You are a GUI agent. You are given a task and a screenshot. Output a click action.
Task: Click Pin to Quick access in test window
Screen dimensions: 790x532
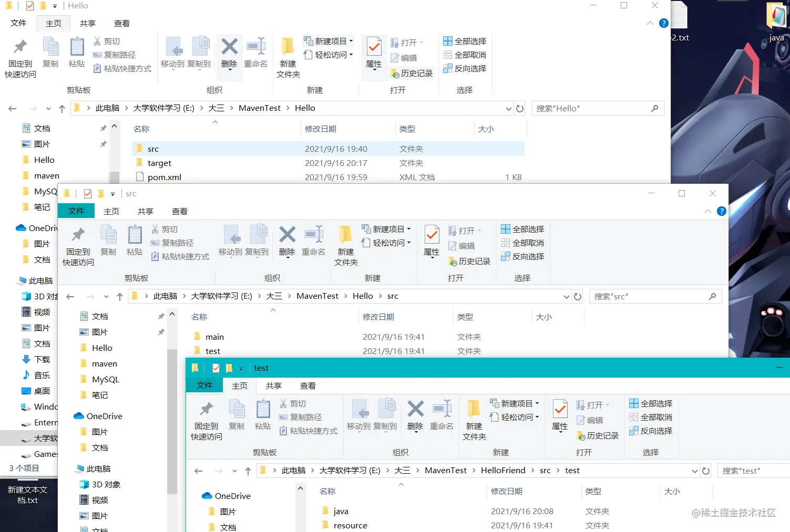207,420
